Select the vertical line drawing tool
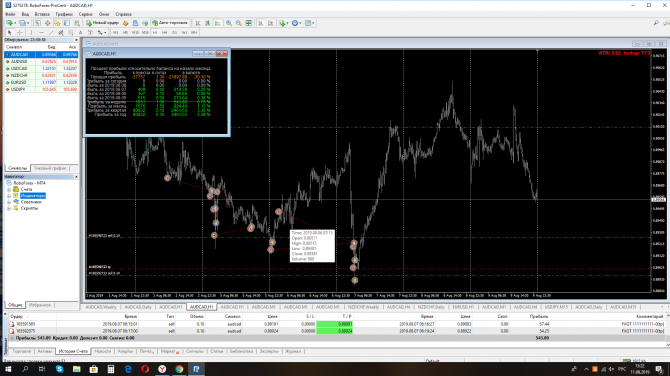Viewport: 670px width, 376px height. pos(31,32)
